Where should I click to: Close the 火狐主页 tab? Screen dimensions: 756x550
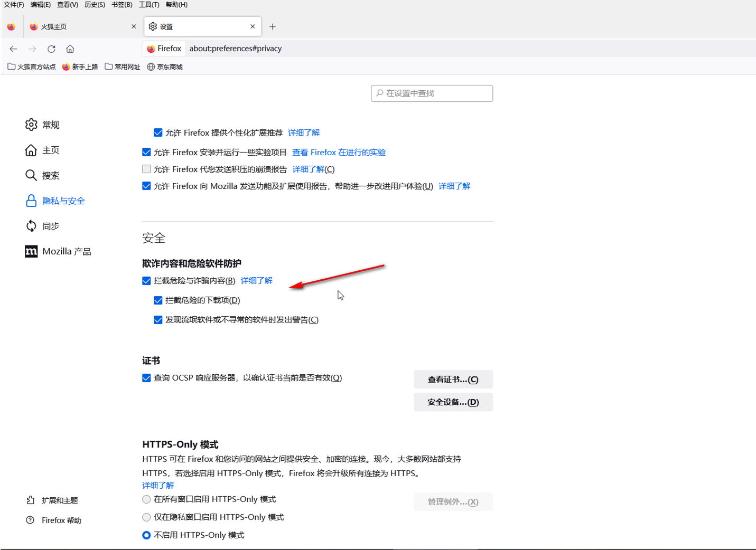tap(134, 26)
